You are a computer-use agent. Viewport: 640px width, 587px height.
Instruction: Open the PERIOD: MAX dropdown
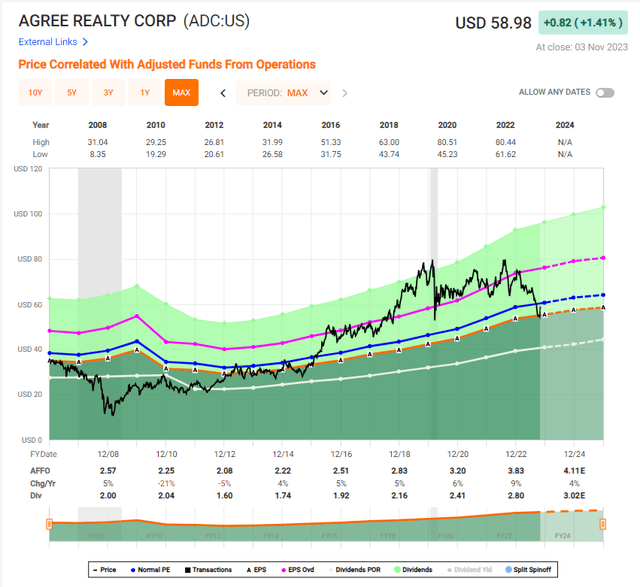point(284,93)
